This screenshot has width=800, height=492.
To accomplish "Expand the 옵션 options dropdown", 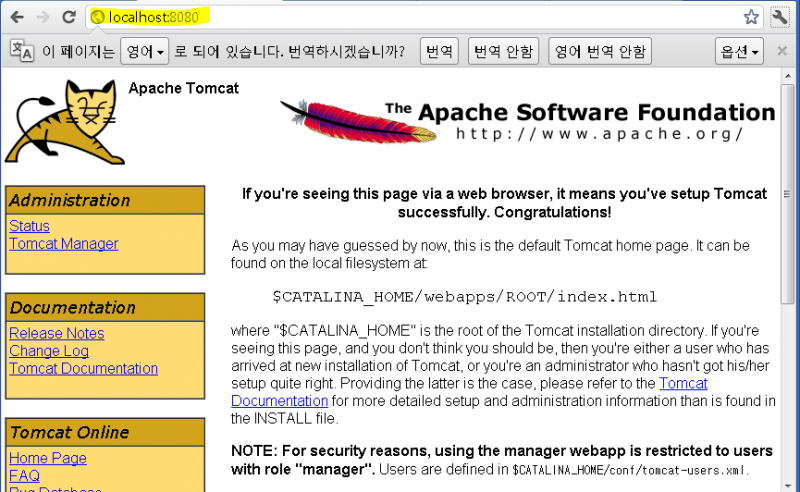I will (739, 51).
